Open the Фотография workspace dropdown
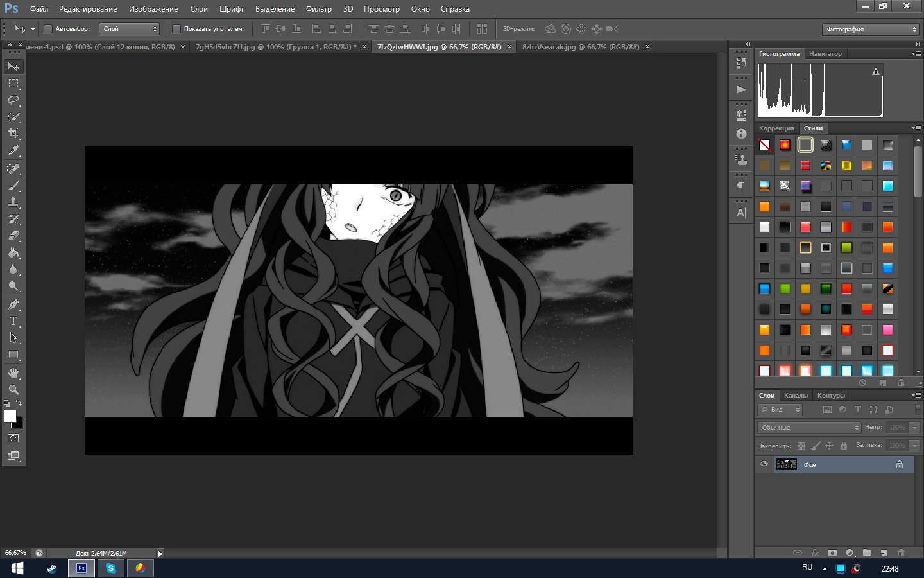 tap(871, 29)
